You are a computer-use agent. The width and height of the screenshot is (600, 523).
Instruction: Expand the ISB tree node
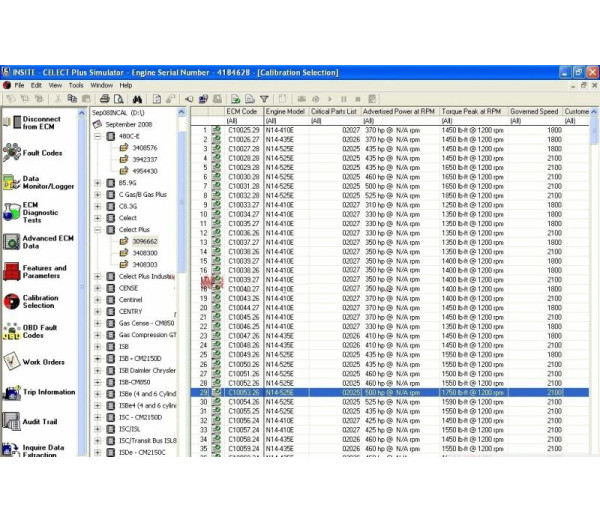(x=98, y=346)
